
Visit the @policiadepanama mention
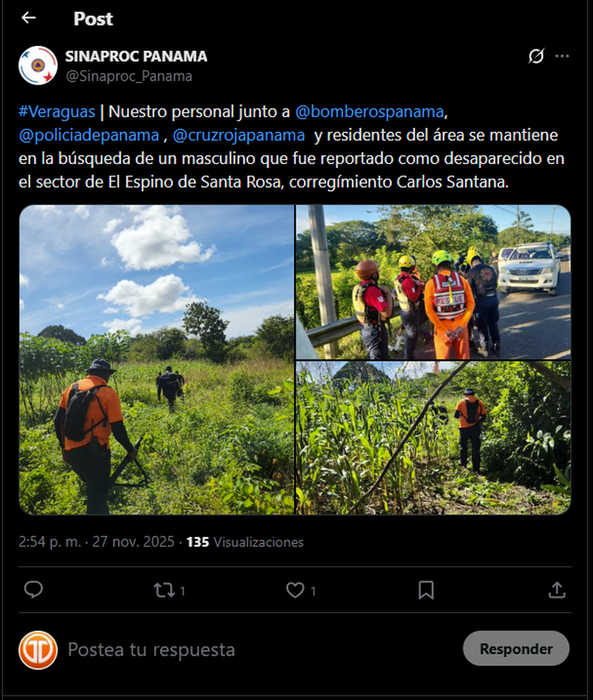coord(89,135)
